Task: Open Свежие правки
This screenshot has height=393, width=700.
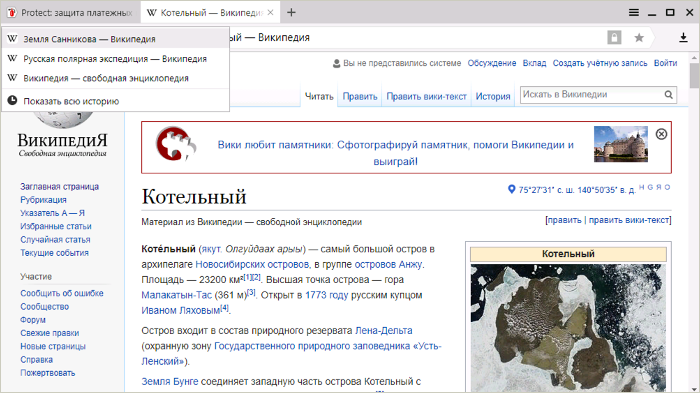Action: click(x=50, y=333)
